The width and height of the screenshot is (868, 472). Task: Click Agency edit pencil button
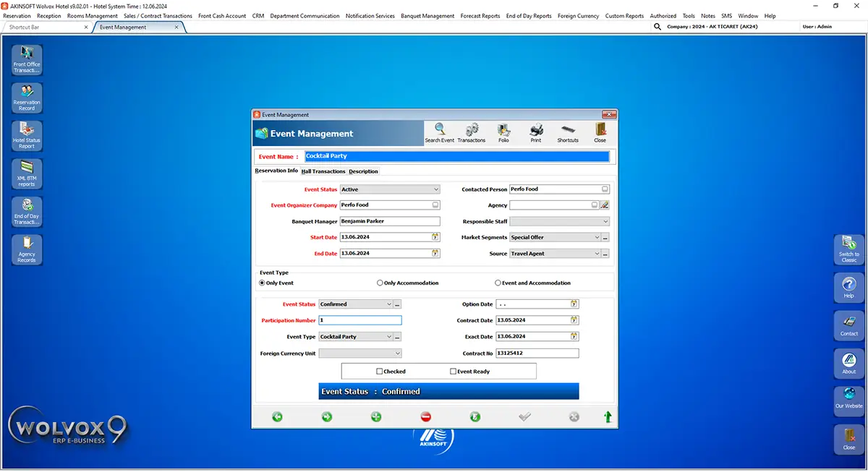point(605,205)
